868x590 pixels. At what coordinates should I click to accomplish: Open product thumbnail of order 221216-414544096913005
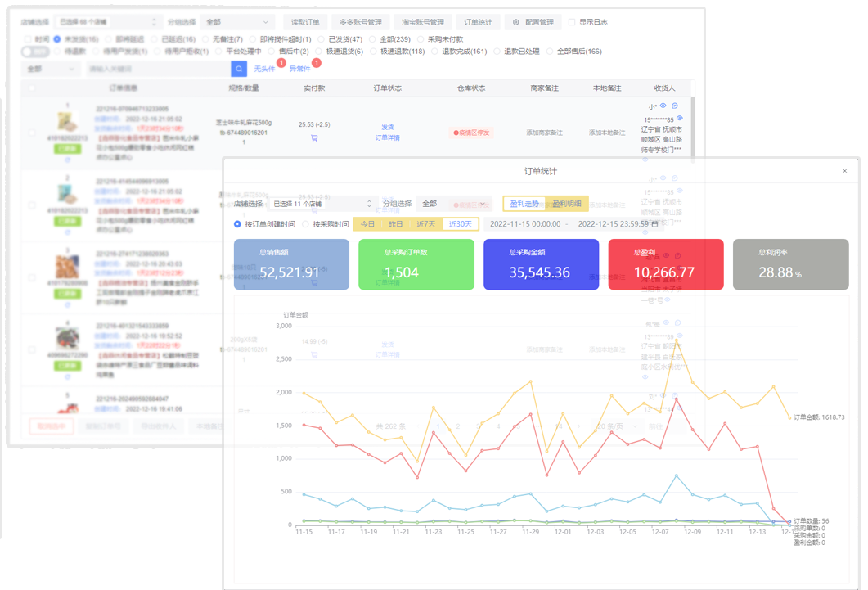click(68, 194)
